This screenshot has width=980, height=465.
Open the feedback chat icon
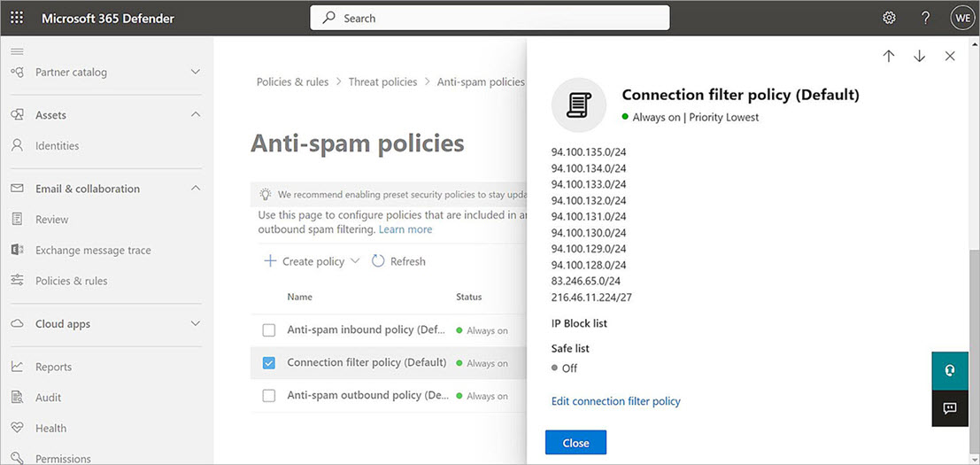(x=950, y=408)
